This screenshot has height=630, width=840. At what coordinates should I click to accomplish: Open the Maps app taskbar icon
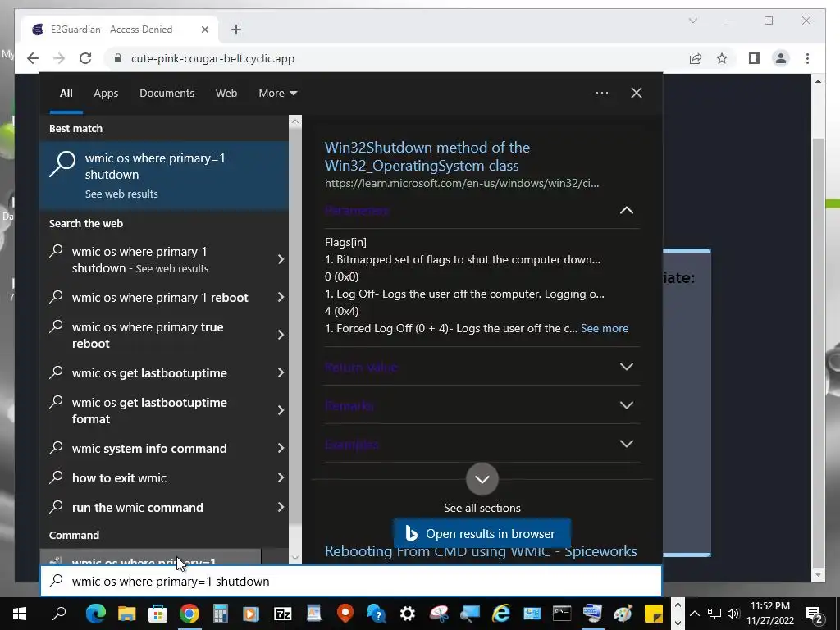click(345, 614)
